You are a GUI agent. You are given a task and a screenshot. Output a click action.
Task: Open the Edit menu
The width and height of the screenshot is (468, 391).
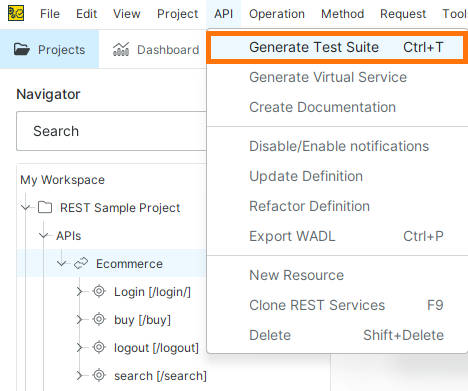click(x=87, y=14)
